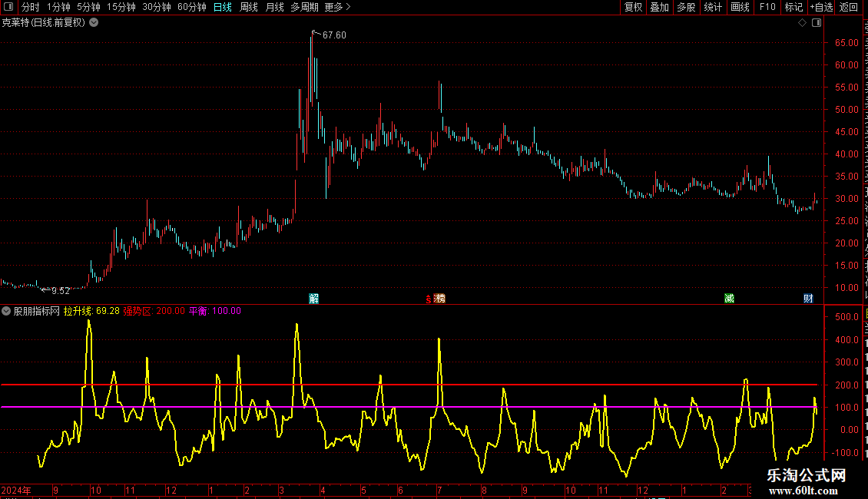Click the 平衡: 100.00 label
868x499 pixels.
[x=215, y=311]
